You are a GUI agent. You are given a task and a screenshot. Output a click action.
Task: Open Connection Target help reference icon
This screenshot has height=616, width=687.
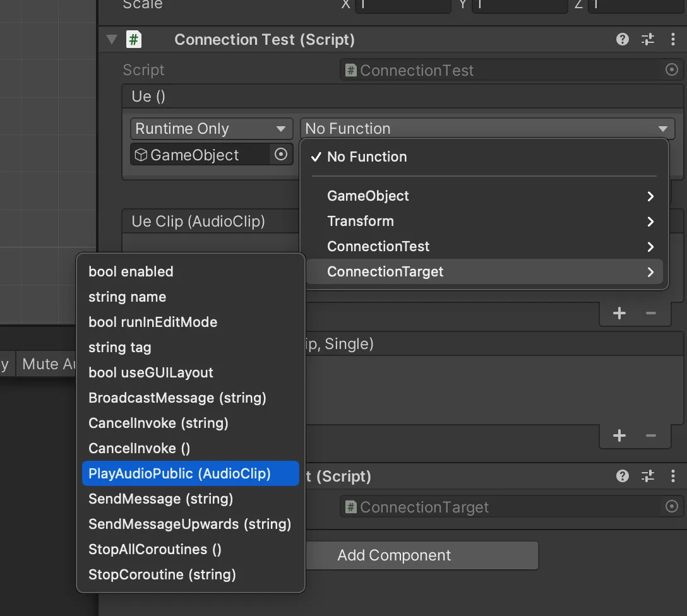[x=622, y=477]
